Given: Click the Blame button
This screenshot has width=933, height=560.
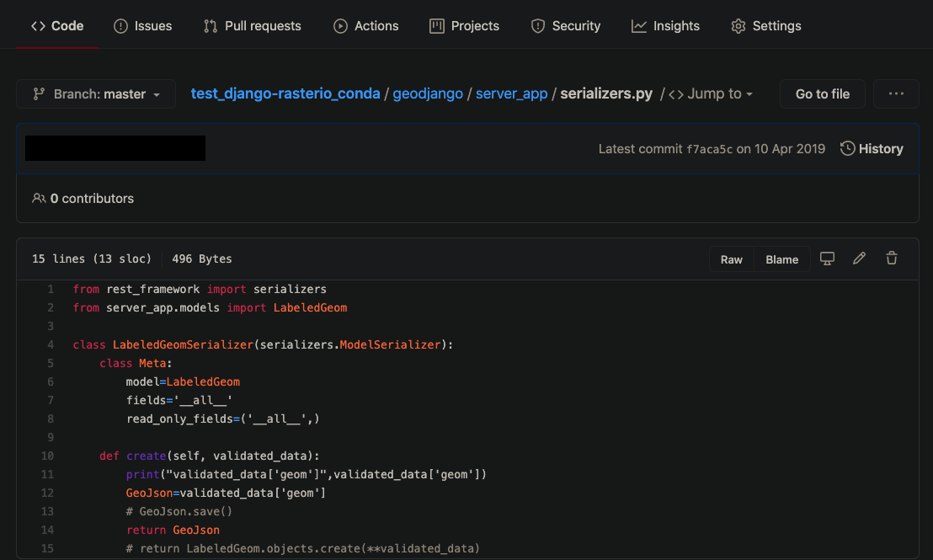Looking at the screenshot, I should click(x=782, y=259).
